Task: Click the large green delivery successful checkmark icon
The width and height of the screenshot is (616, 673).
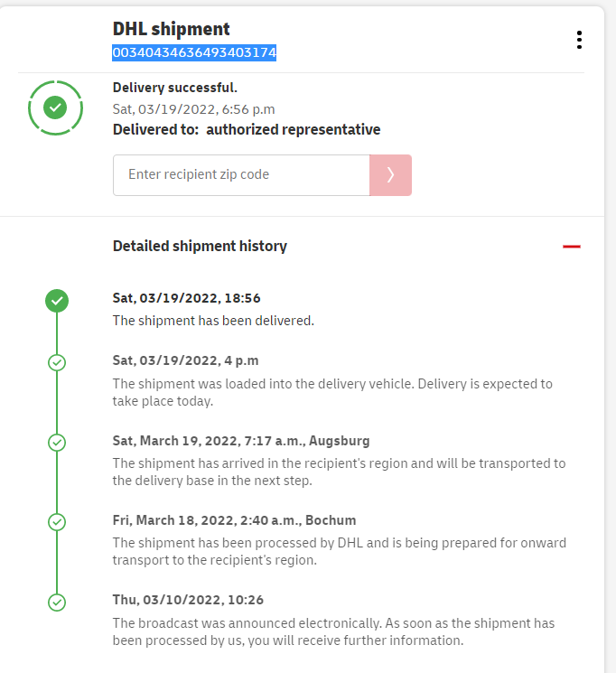Action: pyautogui.click(x=55, y=107)
